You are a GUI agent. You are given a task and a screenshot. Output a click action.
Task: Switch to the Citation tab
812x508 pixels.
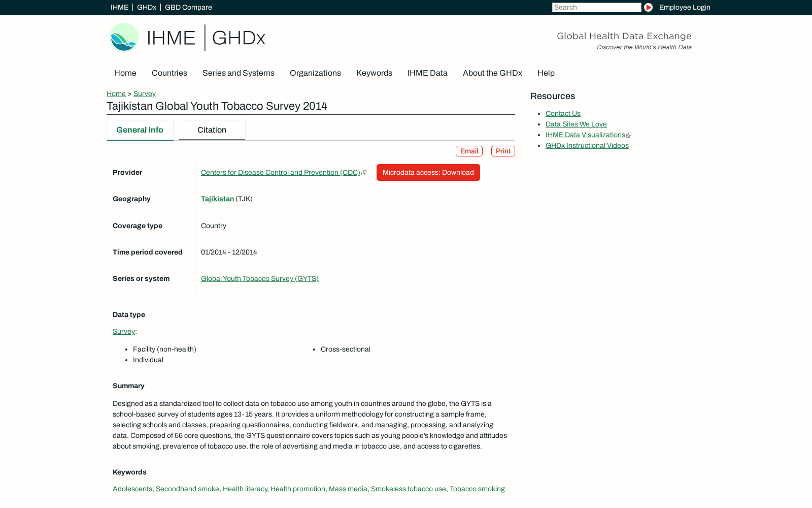[x=212, y=130]
